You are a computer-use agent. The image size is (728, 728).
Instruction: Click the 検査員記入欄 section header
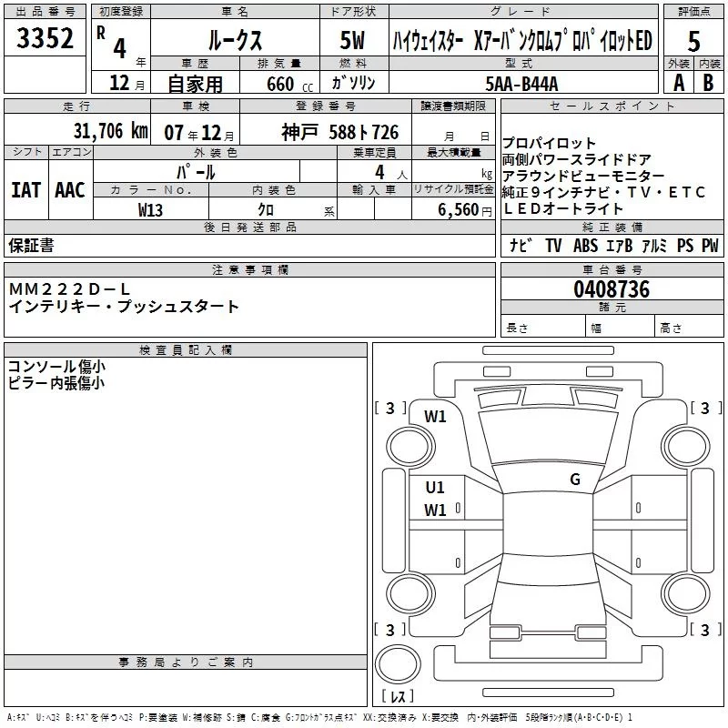click(186, 350)
